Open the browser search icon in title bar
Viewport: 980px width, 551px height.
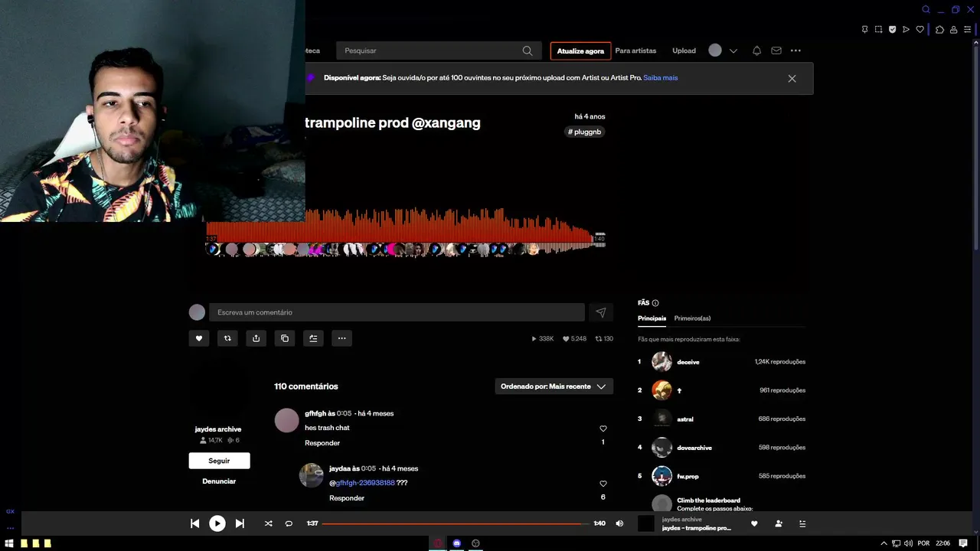(926, 10)
